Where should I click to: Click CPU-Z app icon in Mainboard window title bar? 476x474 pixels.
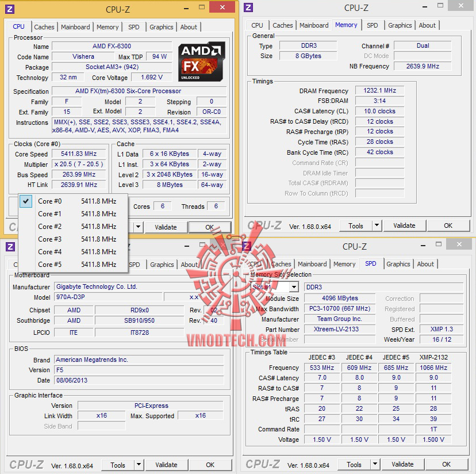point(10,246)
